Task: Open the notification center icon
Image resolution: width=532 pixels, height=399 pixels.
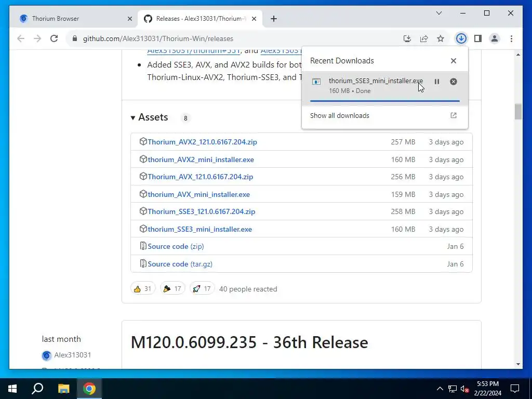Action: [x=515, y=389]
